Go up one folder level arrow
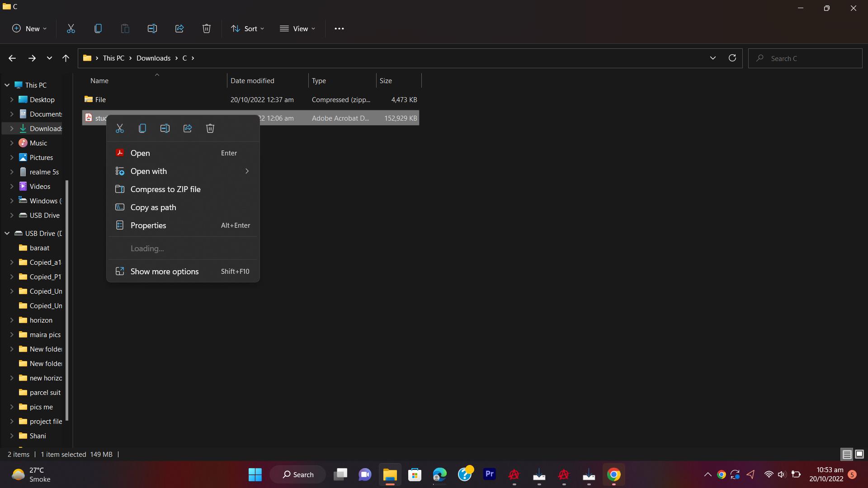This screenshot has width=868, height=488. tap(66, 58)
